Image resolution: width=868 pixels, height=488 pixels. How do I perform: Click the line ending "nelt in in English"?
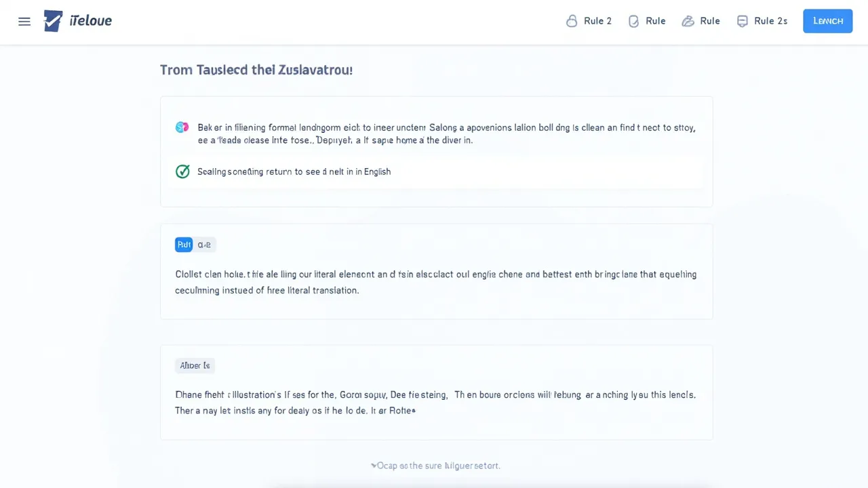[x=294, y=171]
